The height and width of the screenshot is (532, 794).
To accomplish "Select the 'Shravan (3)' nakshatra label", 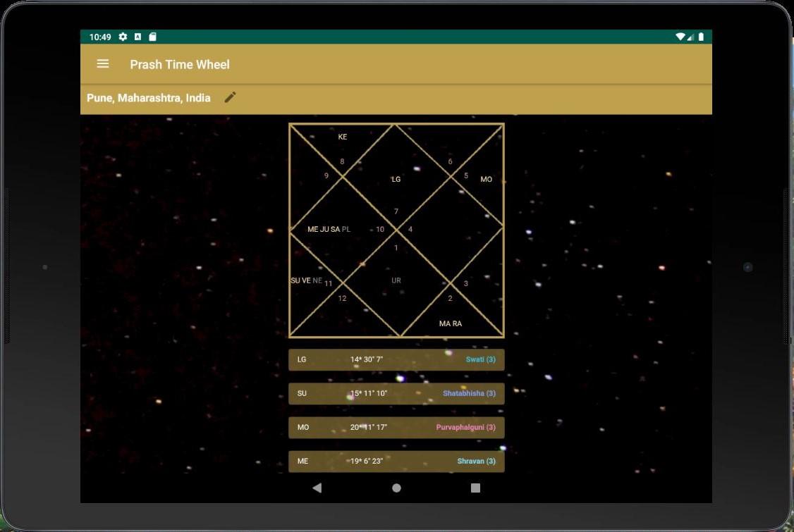I will pyautogui.click(x=477, y=461).
